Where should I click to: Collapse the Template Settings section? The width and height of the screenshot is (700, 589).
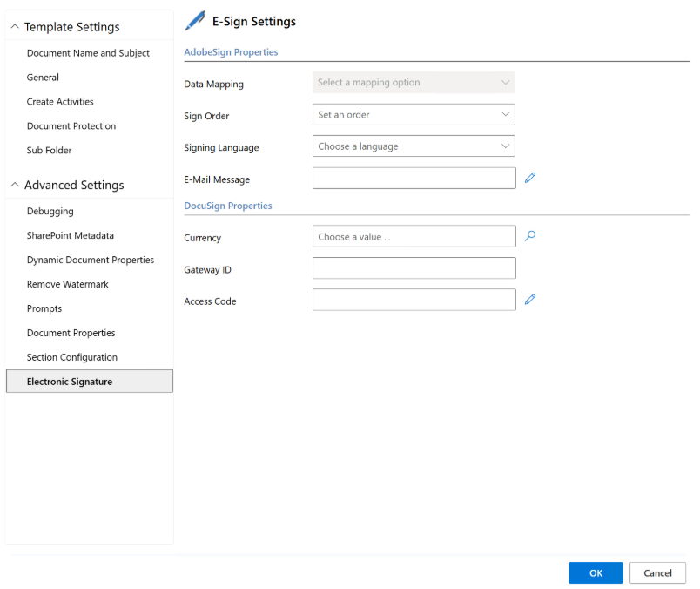click(x=15, y=27)
